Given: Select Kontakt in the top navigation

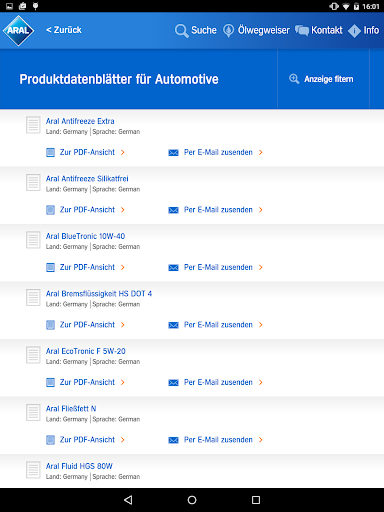Looking at the screenshot, I should (x=327, y=30).
